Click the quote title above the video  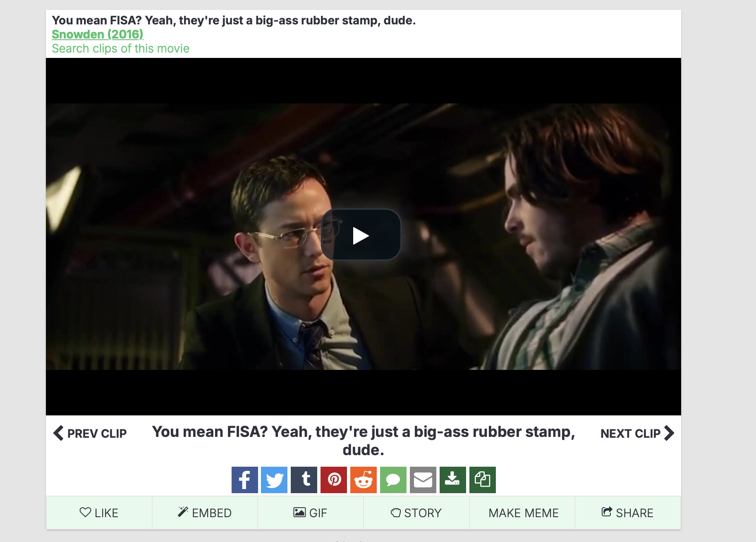click(x=234, y=20)
